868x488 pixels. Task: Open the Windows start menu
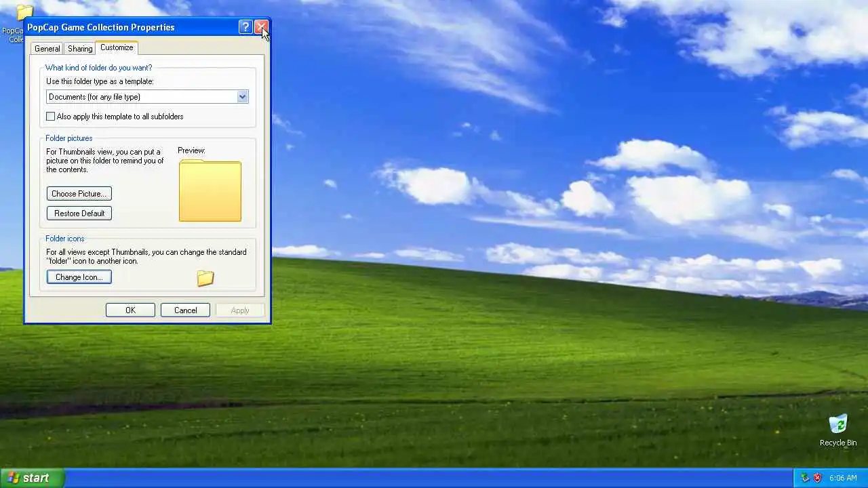point(33,478)
